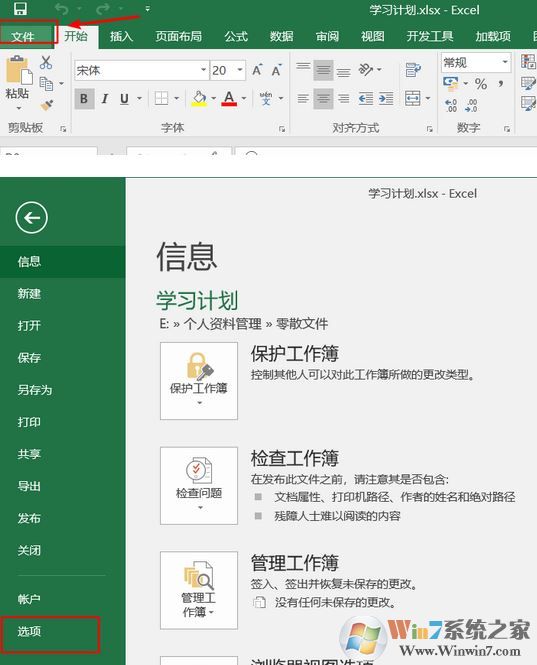Viewport: 537px width, 665px height.
Task: Click the Copy icon in clipboard group
Action: pos(46,83)
